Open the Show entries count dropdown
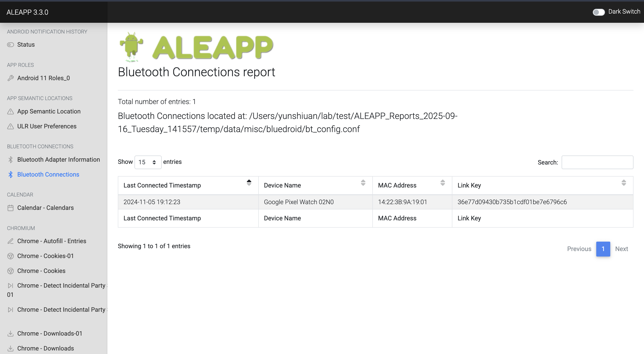This screenshot has height=354, width=644. (148, 162)
